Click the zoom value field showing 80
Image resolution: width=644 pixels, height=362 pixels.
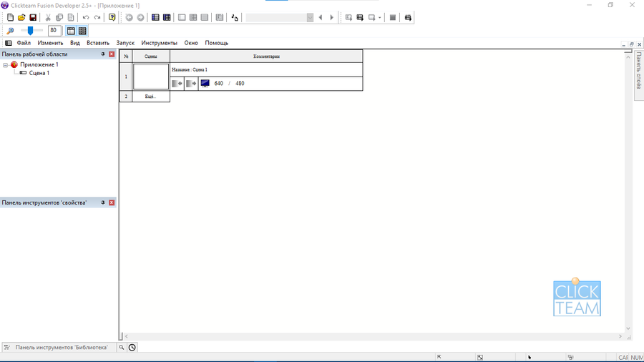(54, 30)
